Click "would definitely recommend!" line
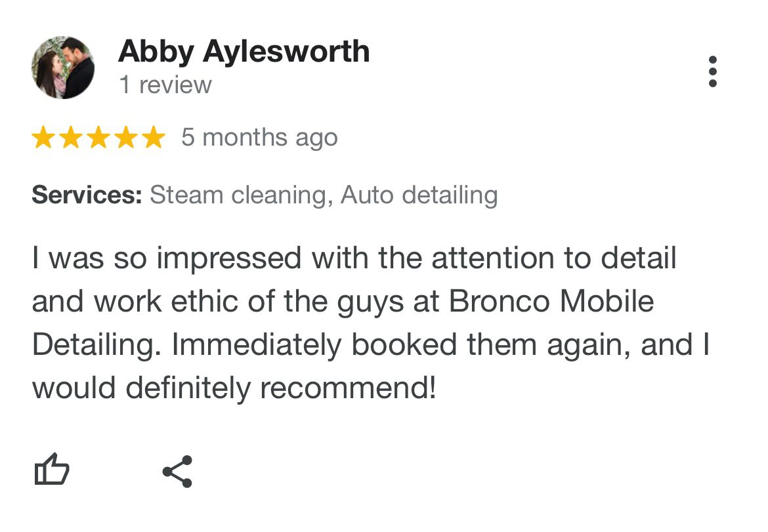The image size is (768, 532). click(x=234, y=388)
